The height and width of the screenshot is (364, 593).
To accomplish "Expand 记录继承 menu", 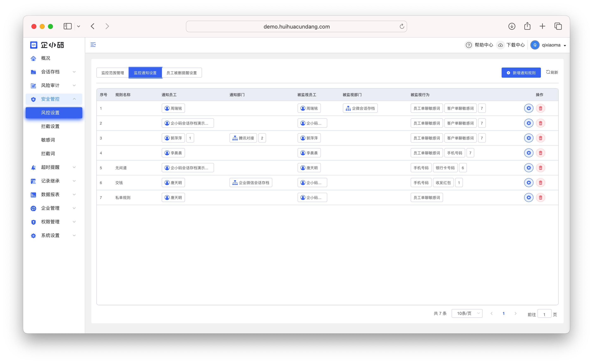I will click(54, 181).
